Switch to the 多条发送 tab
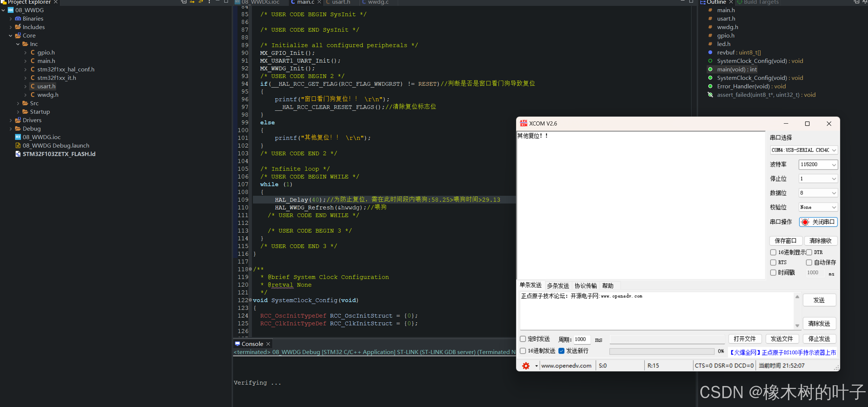Screen dimensions: 868x407 point(558,286)
